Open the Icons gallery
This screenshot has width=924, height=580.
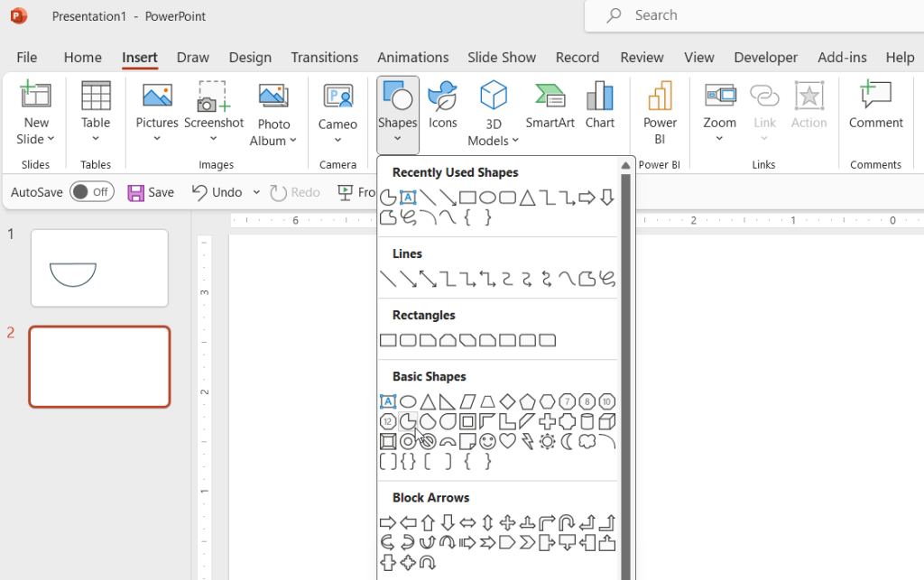click(x=442, y=108)
